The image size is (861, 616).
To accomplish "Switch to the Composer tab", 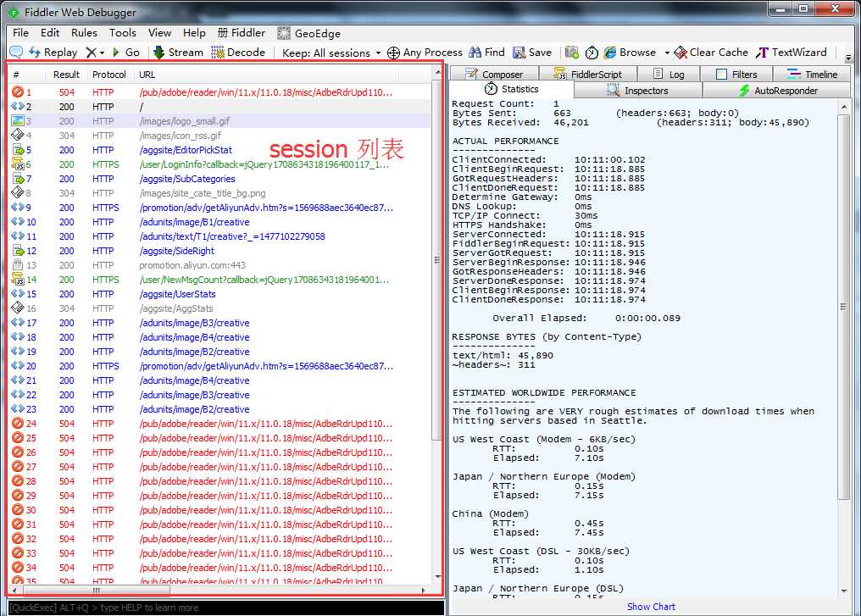I will click(x=494, y=74).
